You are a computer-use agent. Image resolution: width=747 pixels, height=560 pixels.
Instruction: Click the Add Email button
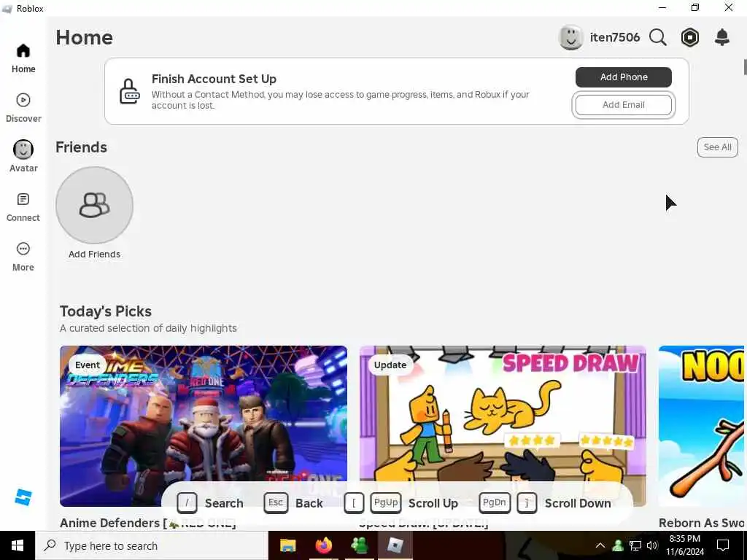pyautogui.click(x=623, y=105)
